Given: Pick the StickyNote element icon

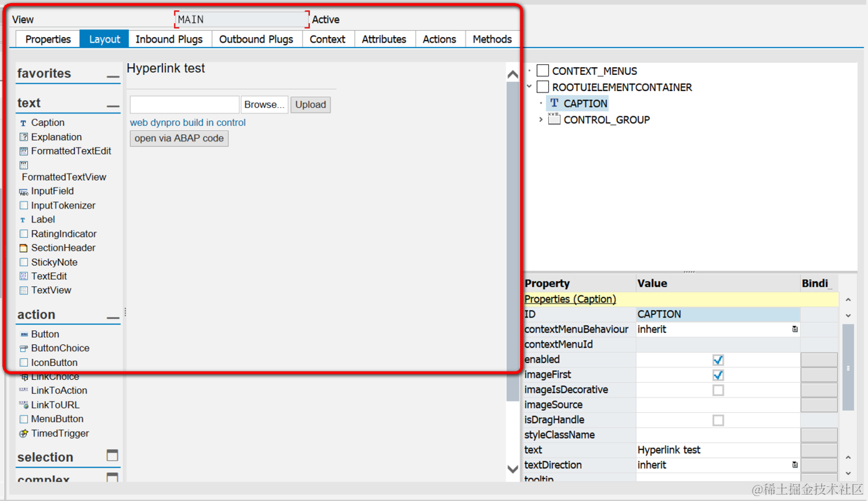Looking at the screenshot, I should coord(24,262).
